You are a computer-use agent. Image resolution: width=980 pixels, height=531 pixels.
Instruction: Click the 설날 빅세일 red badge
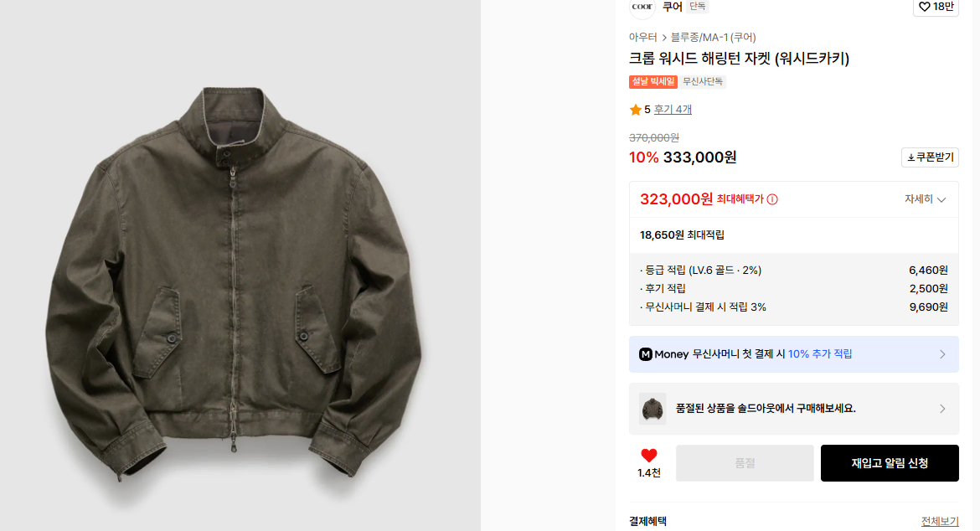pyautogui.click(x=653, y=82)
